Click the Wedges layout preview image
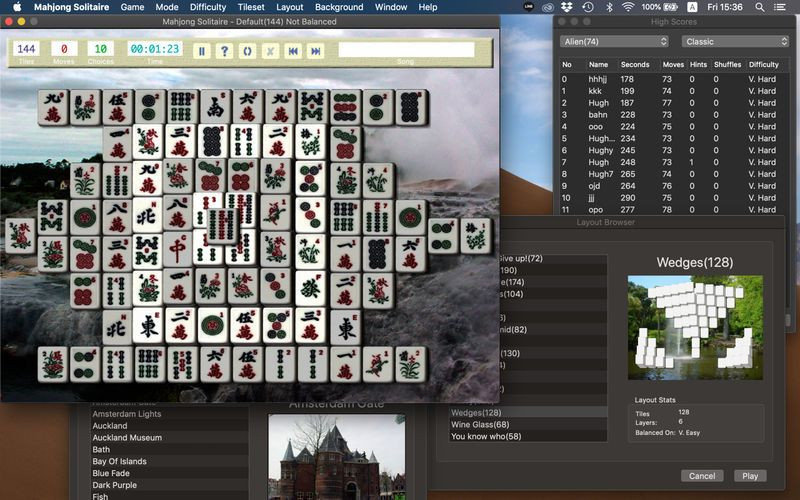Viewport: 800px width, 500px height. 695,328
